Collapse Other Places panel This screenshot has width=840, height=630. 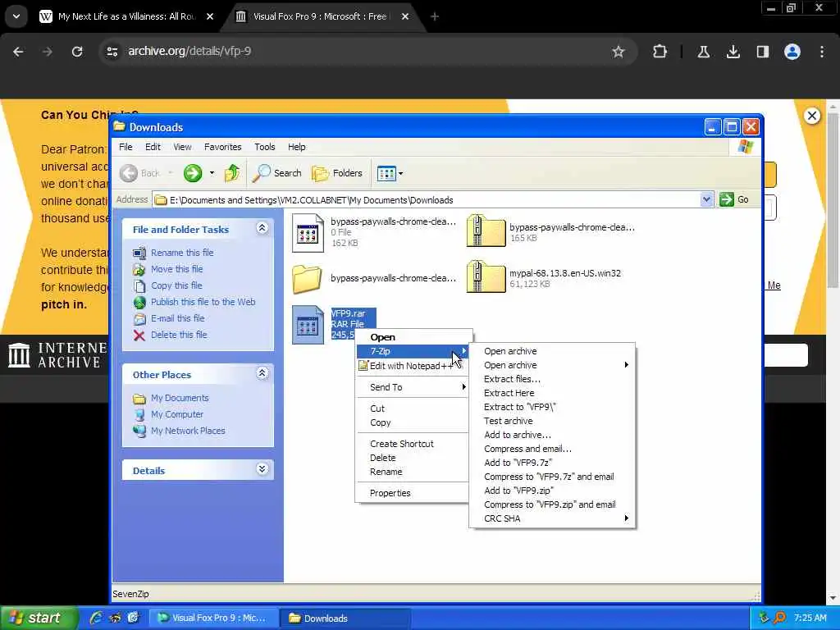pos(262,373)
